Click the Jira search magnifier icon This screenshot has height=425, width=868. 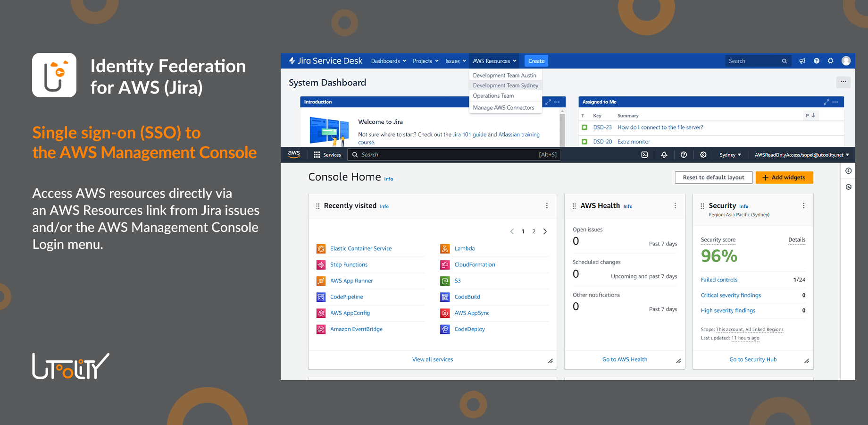tap(785, 61)
